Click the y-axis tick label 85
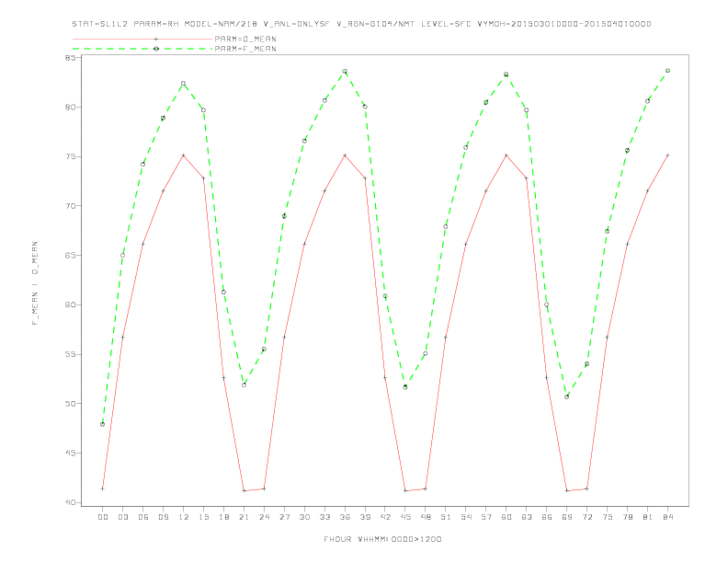Screen dimensions: 728x563 pyautogui.click(x=70, y=58)
